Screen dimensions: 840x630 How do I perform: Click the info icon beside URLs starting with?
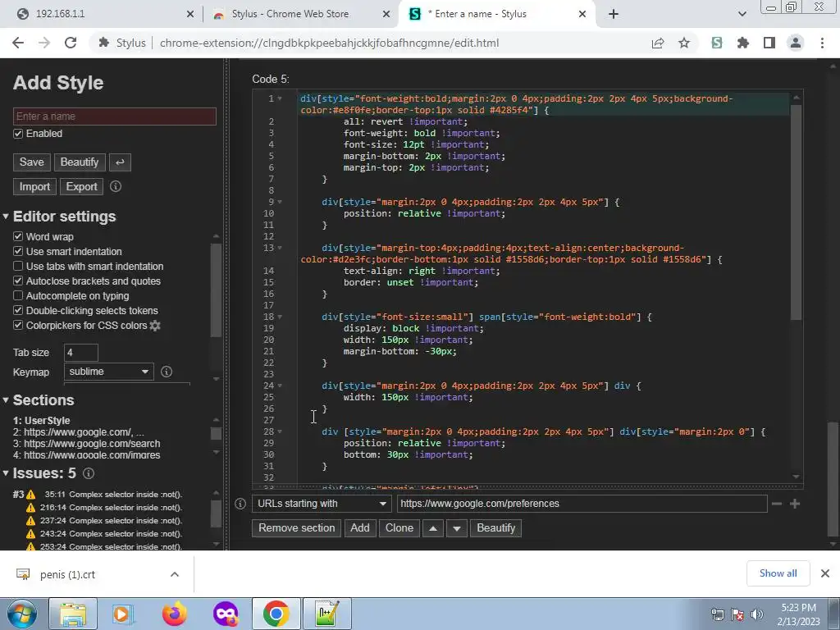240,504
